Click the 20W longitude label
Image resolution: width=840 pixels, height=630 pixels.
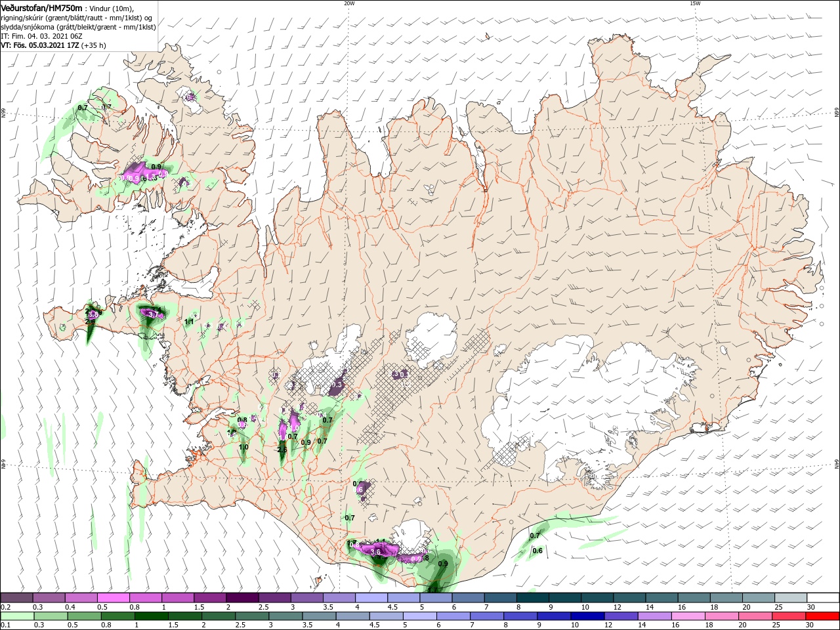point(349,3)
